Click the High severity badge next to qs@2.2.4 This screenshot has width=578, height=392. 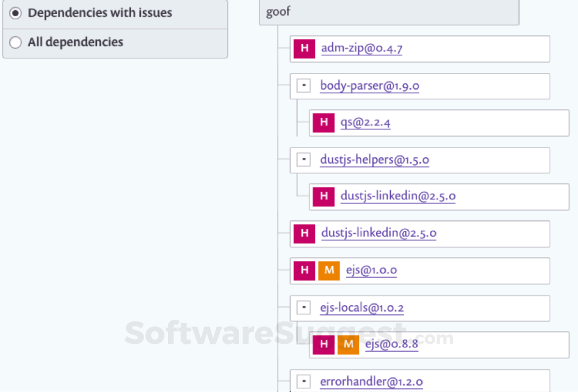click(x=323, y=122)
